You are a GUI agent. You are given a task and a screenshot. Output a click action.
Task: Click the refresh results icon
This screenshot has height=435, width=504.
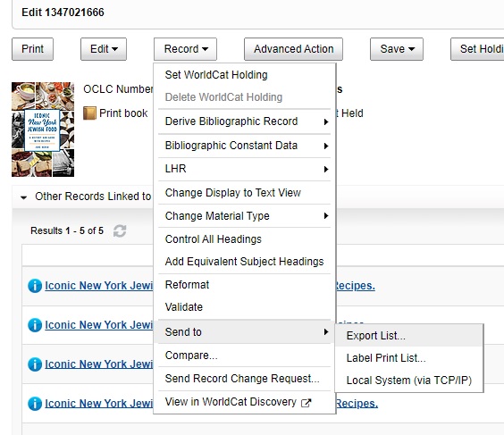[x=120, y=230]
